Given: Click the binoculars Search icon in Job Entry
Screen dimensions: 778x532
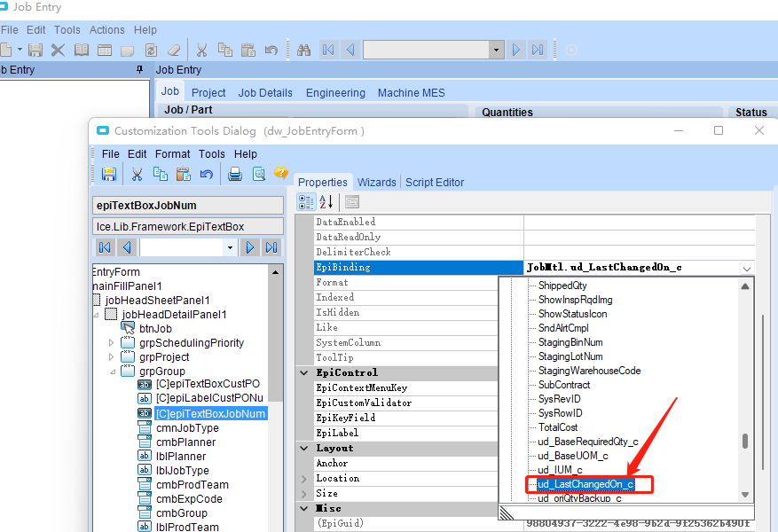Looking at the screenshot, I should pyautogui.click(x=303, y=50).
